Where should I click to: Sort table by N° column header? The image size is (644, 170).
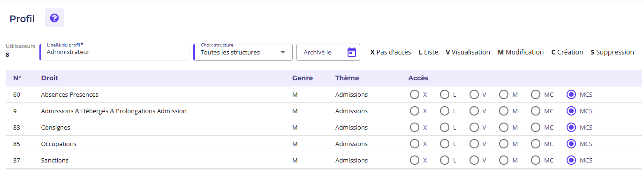(x=17, y=78)
